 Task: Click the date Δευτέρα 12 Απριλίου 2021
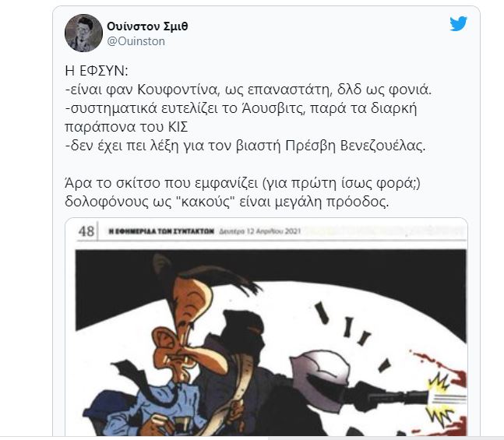tap(259, 231)
